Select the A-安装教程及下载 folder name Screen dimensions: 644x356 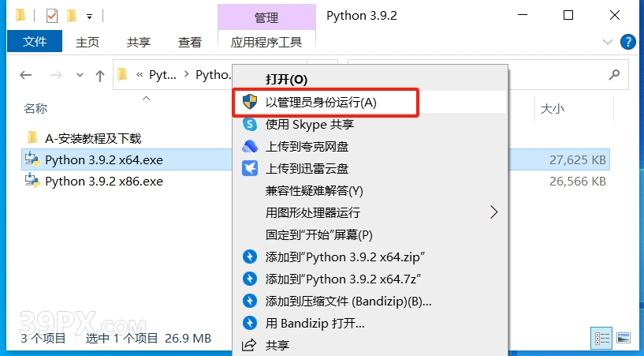coord(93,139)
